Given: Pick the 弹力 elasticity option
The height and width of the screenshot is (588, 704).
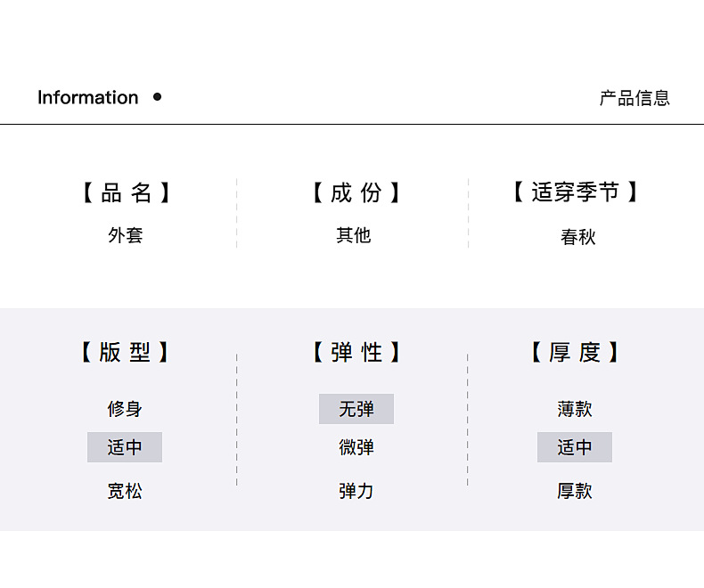Looking at the screenshot, I should point(356,491).
